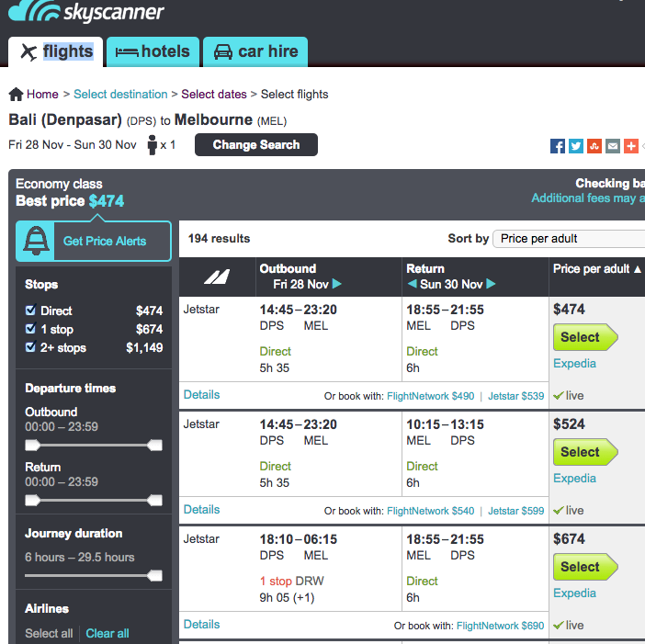Open the flights tab

coord(55,51)
